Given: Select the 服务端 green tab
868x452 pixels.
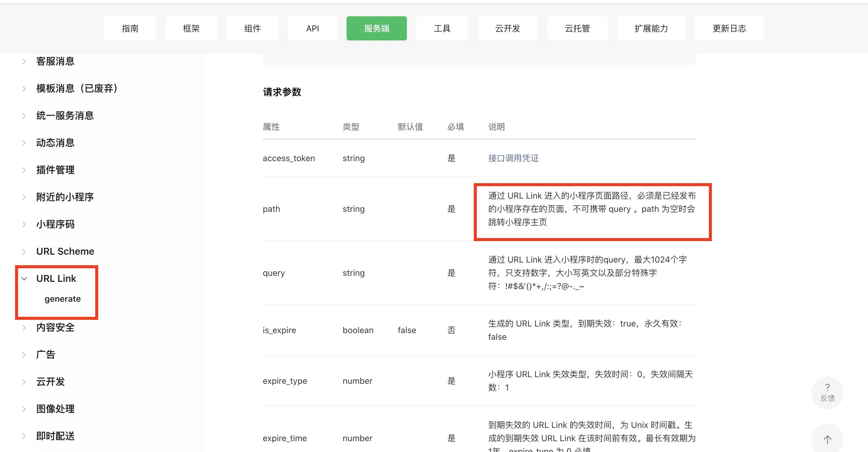Looking at the screenshot, I should (x=376, y=28).
